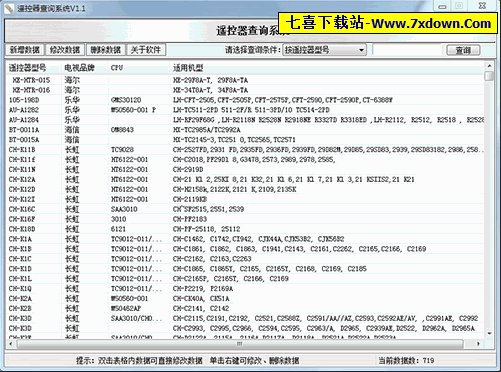Screen dimensions: 501x372
Task: Click CPU cell W50462AP
Action: click(x=126, y=308)
